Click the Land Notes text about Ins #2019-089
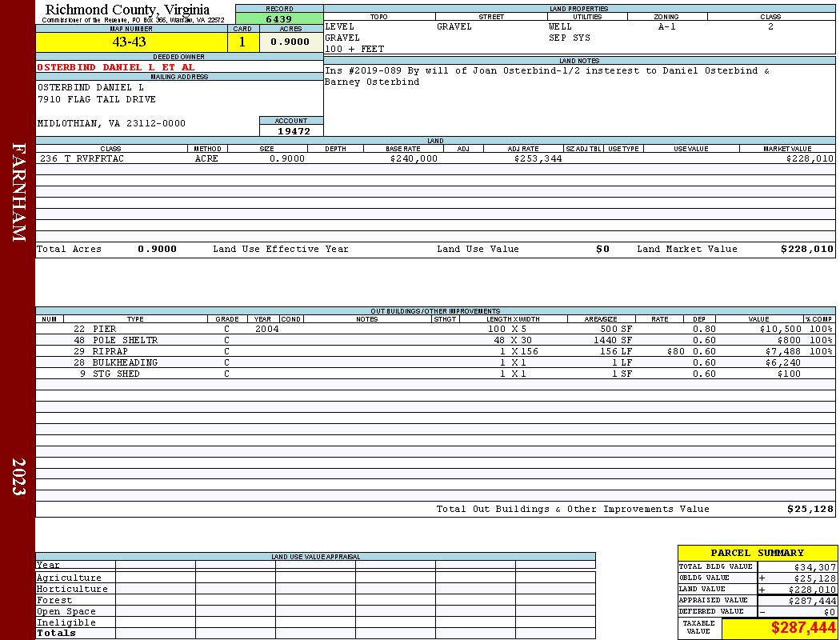This screenshot has height=640, width=840. pos(546,76)
